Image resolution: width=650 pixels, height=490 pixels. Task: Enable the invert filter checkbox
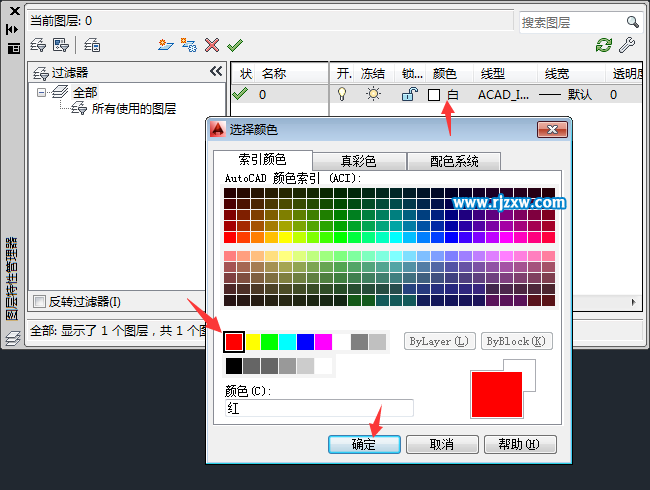pos(39,301)
